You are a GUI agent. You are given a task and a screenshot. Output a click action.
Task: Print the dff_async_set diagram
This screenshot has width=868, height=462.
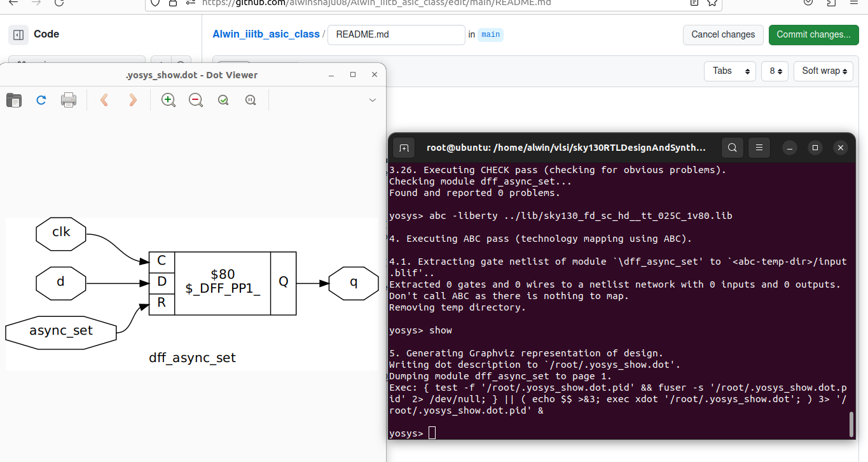click(x=68, y=100)
